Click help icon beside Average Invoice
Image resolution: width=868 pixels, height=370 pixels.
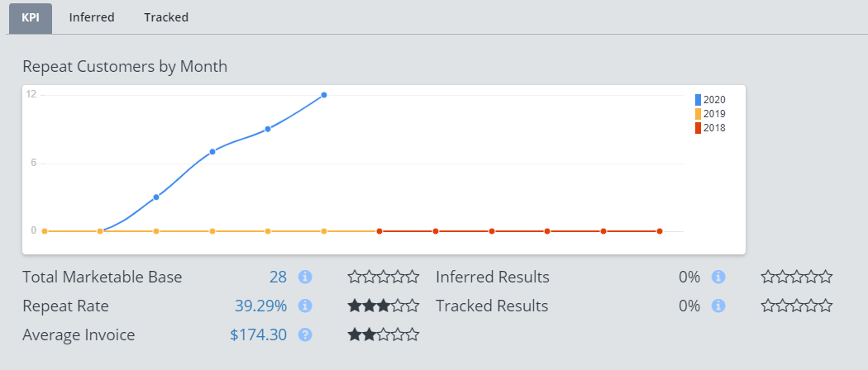pyautogui.click(x=304, y=335)
